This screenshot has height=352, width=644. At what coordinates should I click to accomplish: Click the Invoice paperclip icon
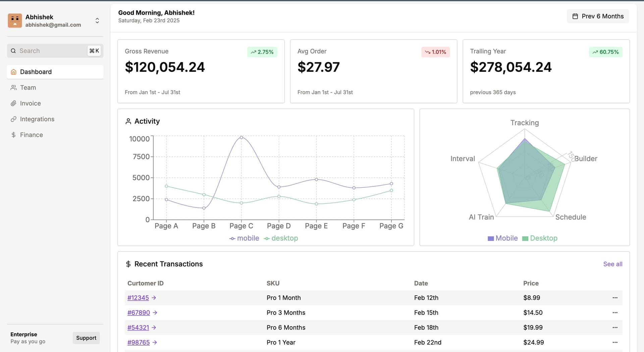(13, 103)
